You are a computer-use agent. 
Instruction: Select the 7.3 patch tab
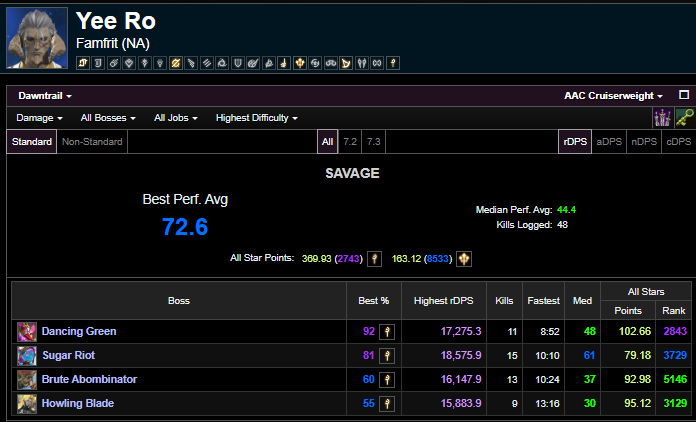[374, 142]
